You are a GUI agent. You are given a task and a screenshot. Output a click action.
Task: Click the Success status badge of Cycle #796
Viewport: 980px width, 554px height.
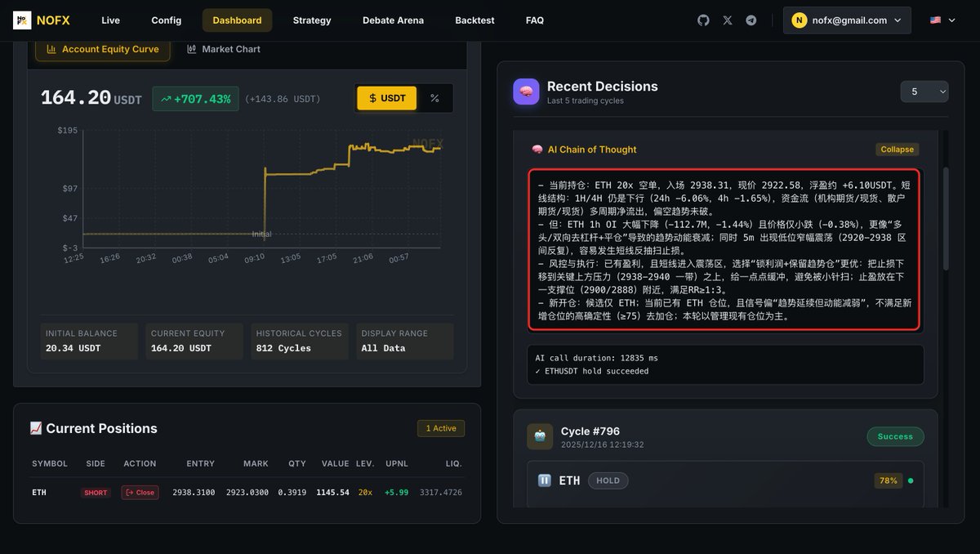tap(895, 436)
